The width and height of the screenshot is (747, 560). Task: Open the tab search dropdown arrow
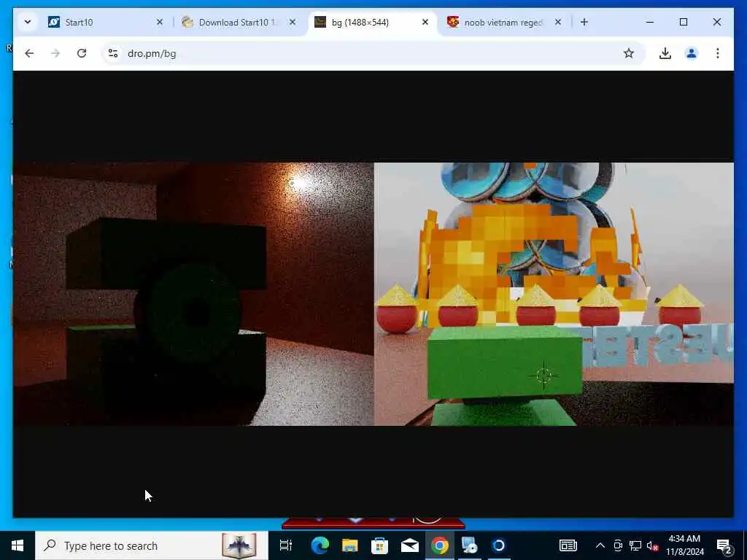click(28, 22)
